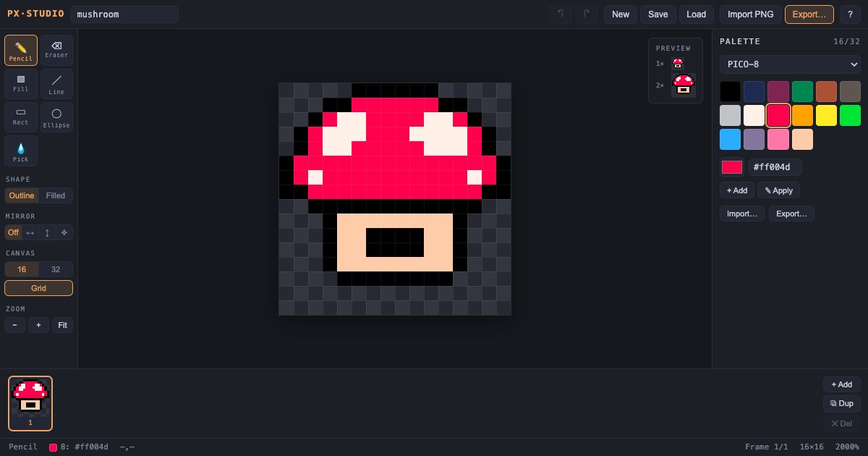This screenshot has width=868, height=456.
Task: Enable horizontal mirror mode
Action: pyautogui.click(x=30, y=232)
